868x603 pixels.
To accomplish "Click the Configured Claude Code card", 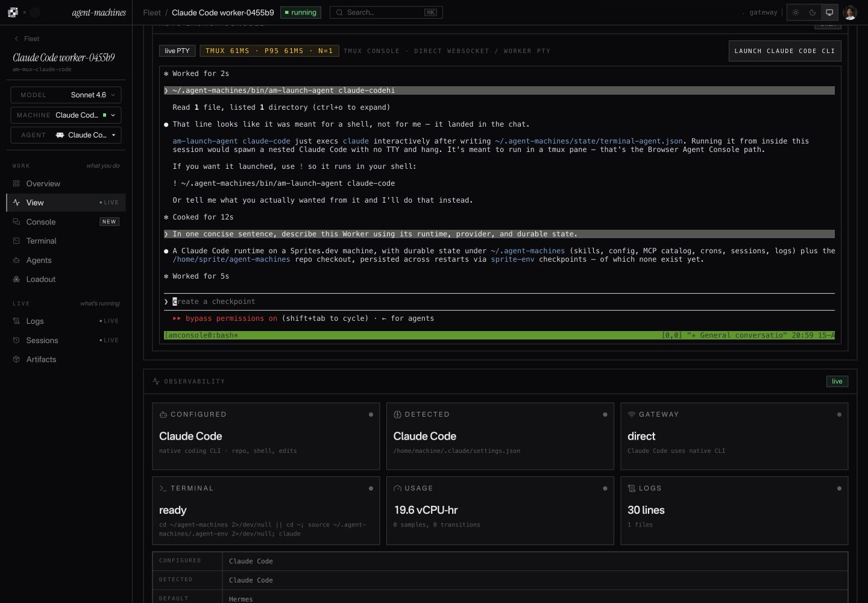I will [266, 436].
